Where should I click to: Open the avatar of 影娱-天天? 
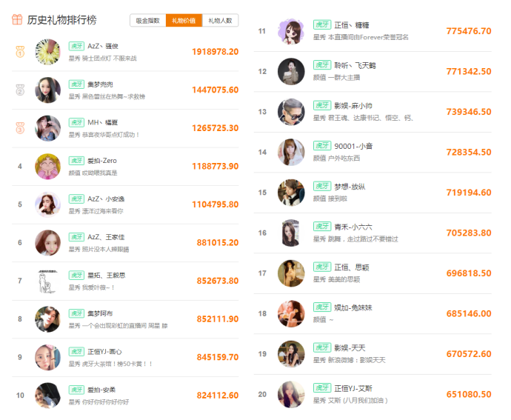(291, 353)
